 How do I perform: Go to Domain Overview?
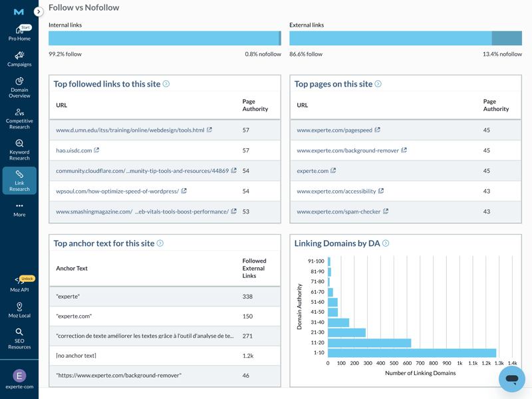click(x=19, y=88)
